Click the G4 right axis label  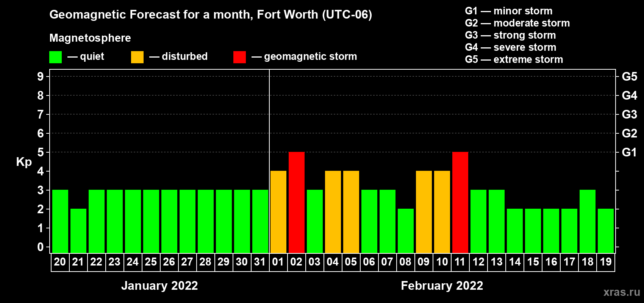(630, 95)
